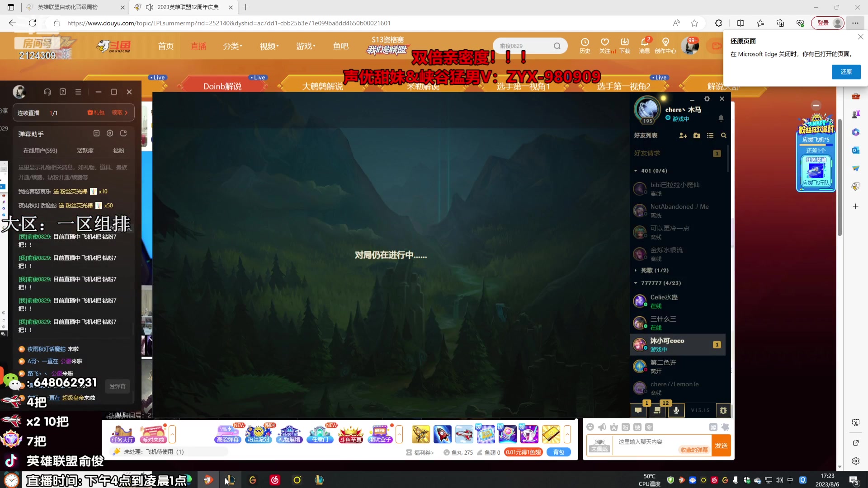Screen dimensions: 868x488
Task: Toggle the notification bell in League client
Action: [x=721, y=118]
